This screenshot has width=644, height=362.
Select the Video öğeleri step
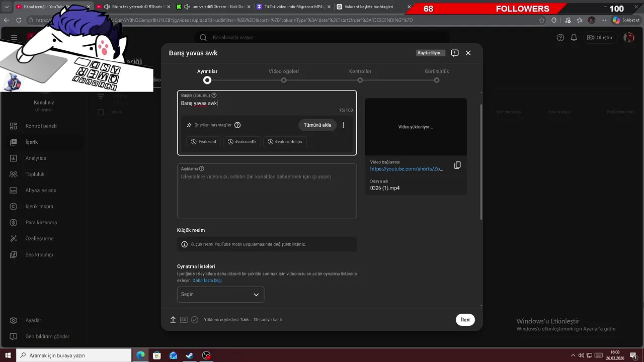(284, 75)
